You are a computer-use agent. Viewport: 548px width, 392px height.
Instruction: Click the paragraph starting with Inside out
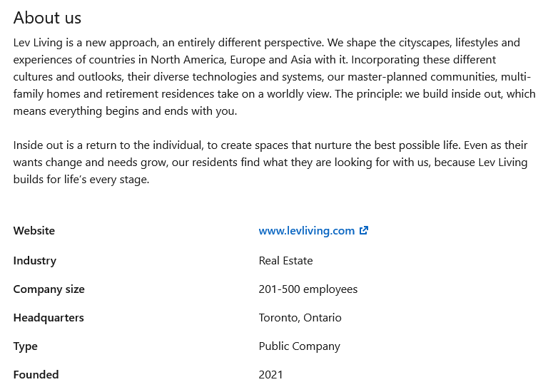point(270,163)
